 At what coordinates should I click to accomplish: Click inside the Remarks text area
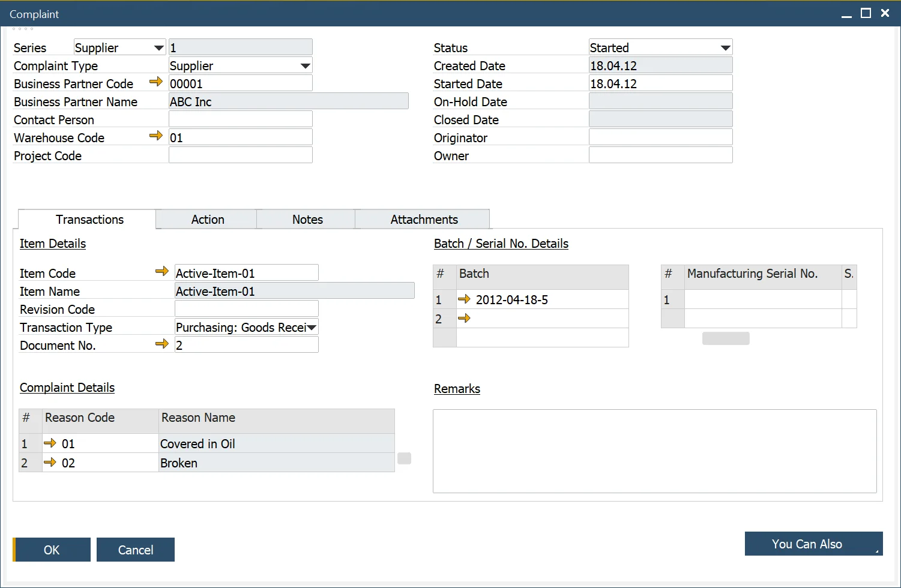[x=654, y=451]
